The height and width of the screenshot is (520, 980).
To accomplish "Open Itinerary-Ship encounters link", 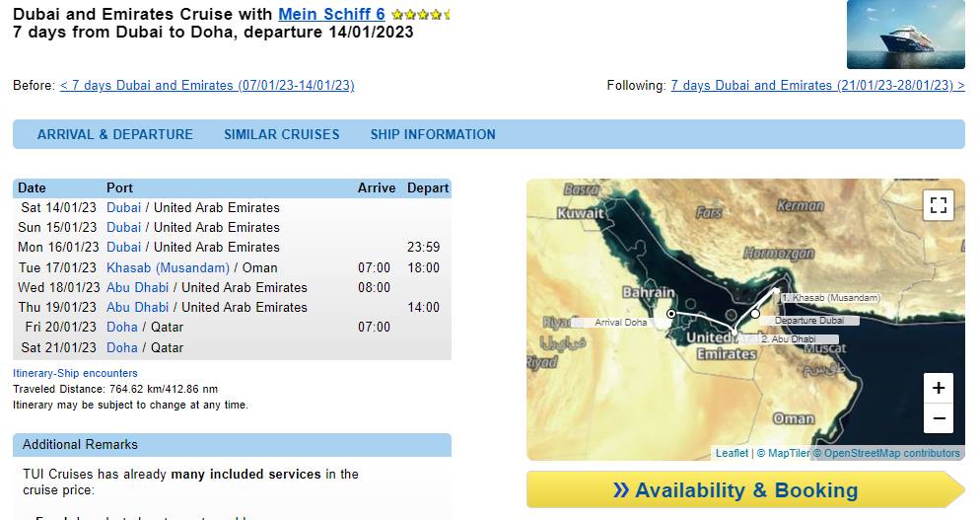I will coord(75,373).
